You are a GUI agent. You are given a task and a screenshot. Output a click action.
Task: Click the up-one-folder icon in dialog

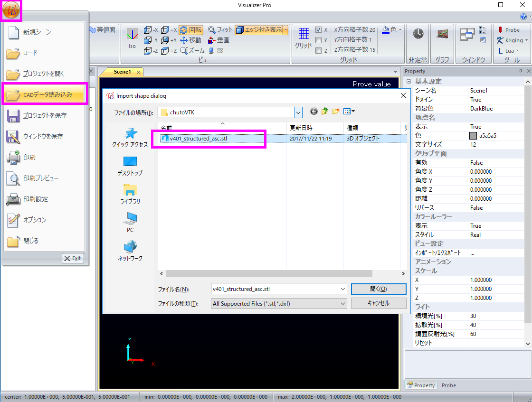[x=325, y=112]
